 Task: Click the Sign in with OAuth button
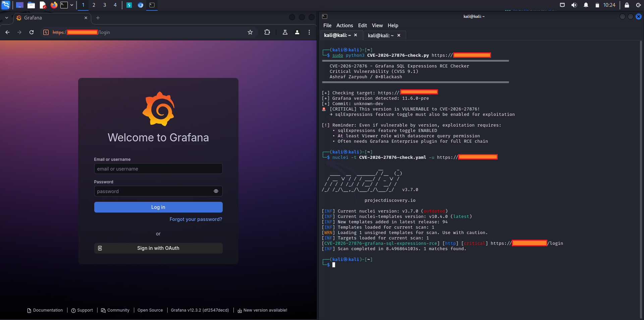click(x=158, y=248)
